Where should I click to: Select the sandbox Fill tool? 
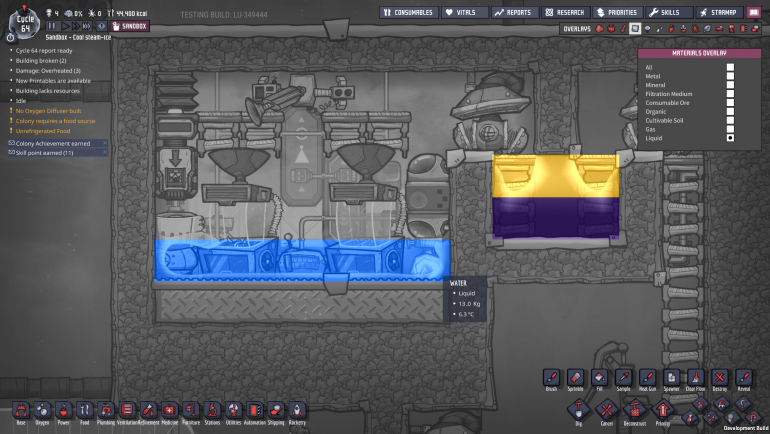coord(600,378)
